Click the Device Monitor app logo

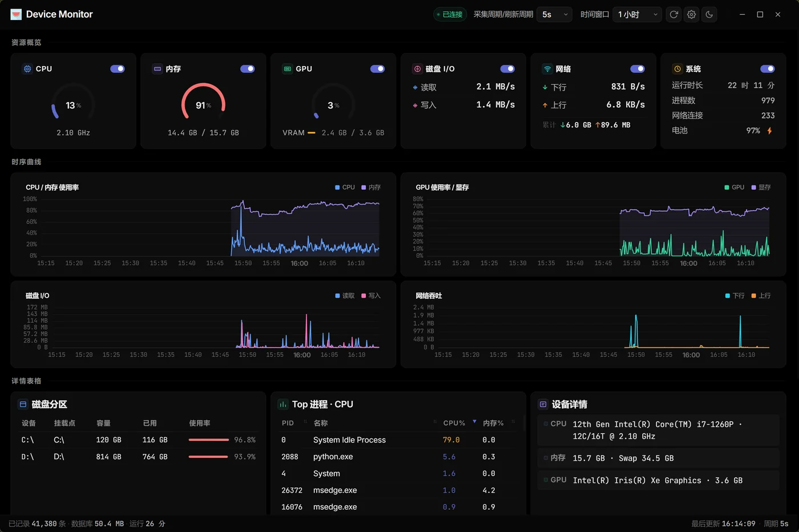16,14
